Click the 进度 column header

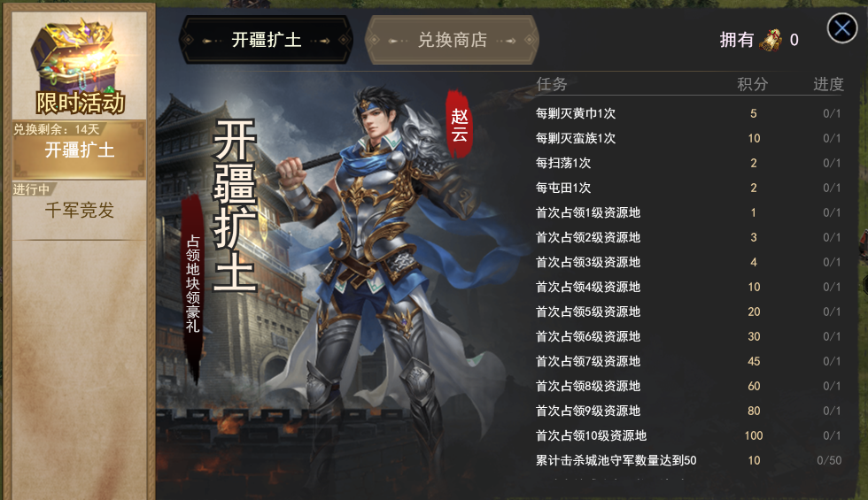click(x=828, y=84)
